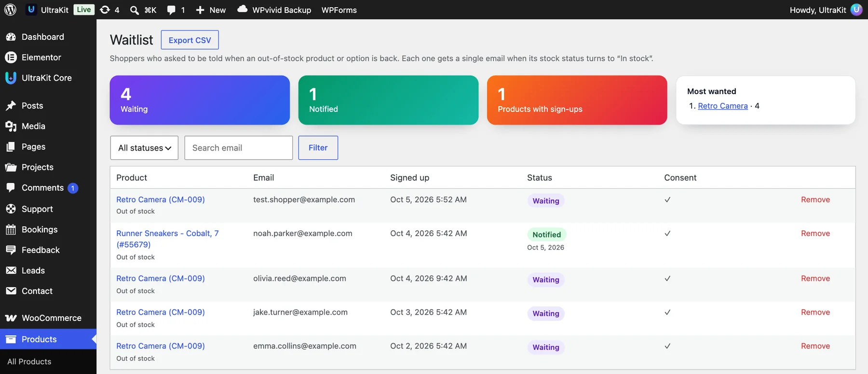The height and width of the screenshot is (374, 868).
Task: Click the Dashboard gauge icon
Action: pyautogui.click(x=11, y=37)
